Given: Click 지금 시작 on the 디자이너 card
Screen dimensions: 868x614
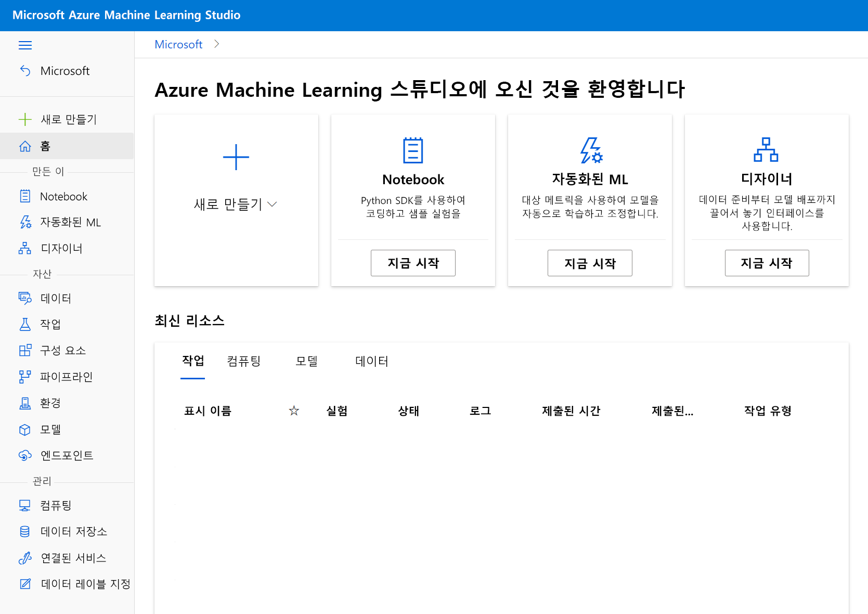Looking at the screenshot, I should click(x=767, y=263).
